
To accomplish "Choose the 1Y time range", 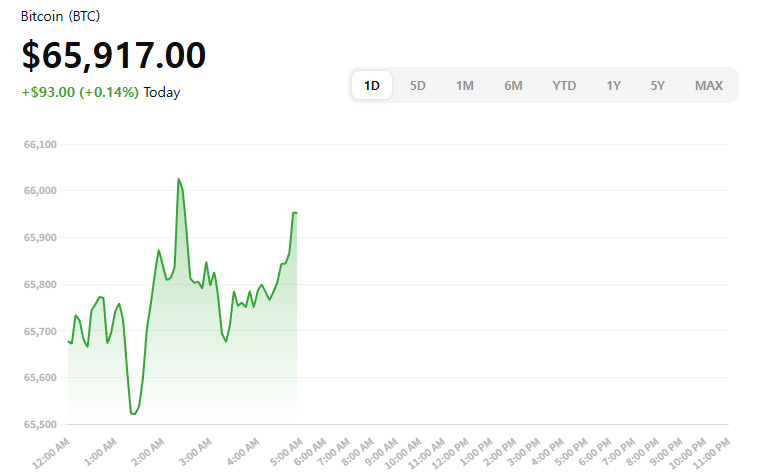I will 613,85.
